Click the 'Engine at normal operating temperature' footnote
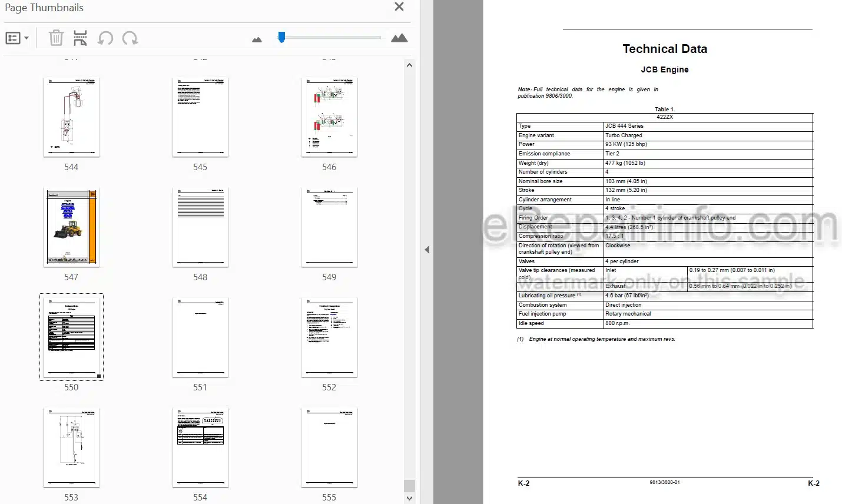 [602, 339]
